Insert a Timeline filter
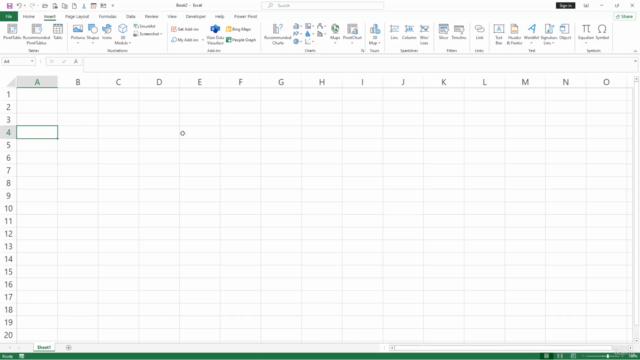 [459, 32]
